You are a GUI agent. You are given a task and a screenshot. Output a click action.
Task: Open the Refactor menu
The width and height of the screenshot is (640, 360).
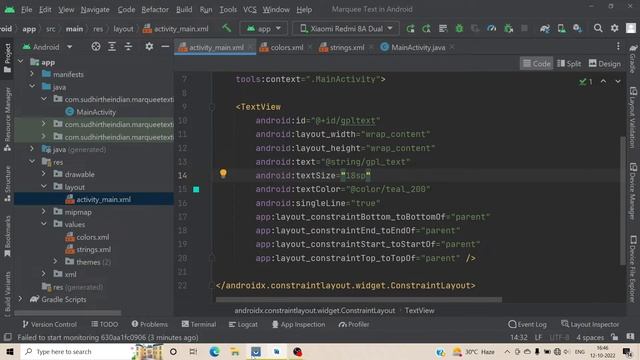155,9
